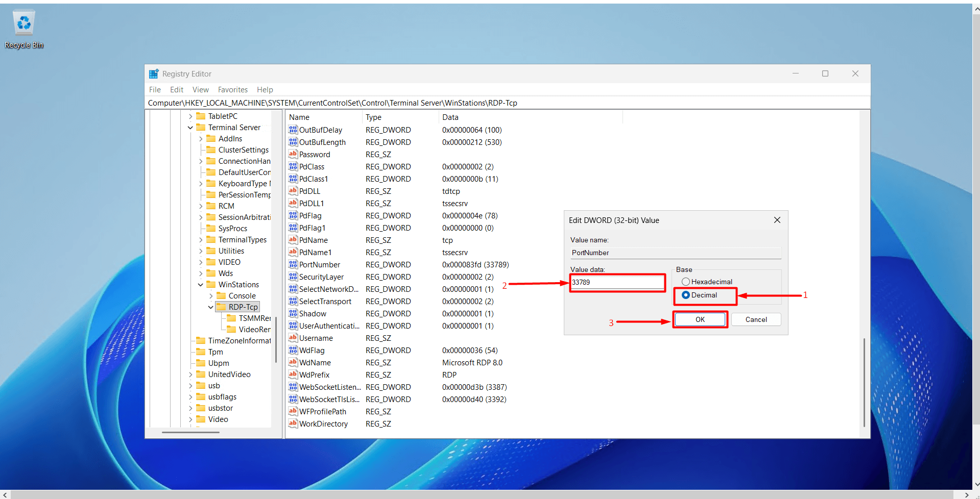Close the Edit DWORD dialog with X
Image resolution: width=980 pixels, height=499 pixels.
click(777, 220)
